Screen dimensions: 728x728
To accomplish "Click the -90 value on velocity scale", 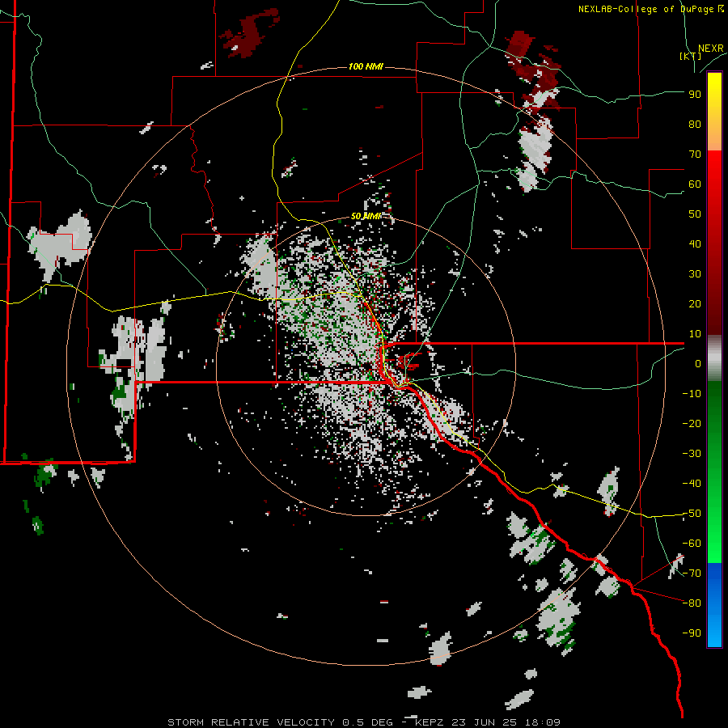I will point(692,633).
